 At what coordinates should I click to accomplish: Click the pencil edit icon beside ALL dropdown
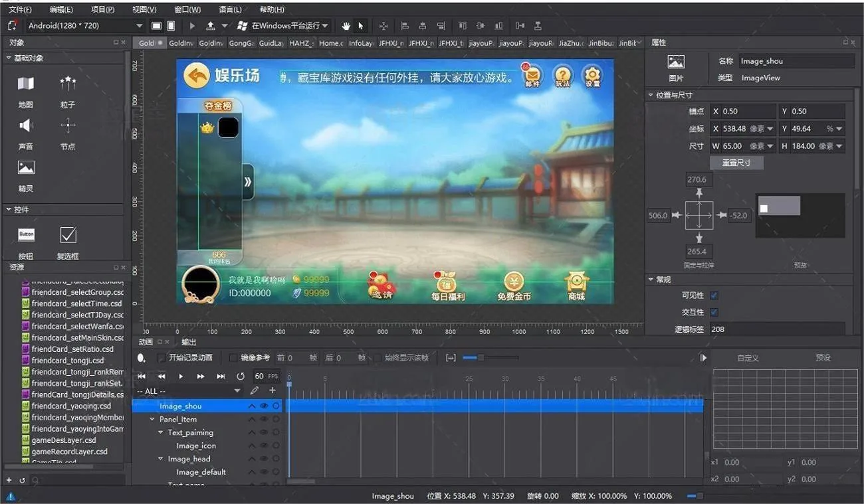pyautogui.click(x=254, y=390)
